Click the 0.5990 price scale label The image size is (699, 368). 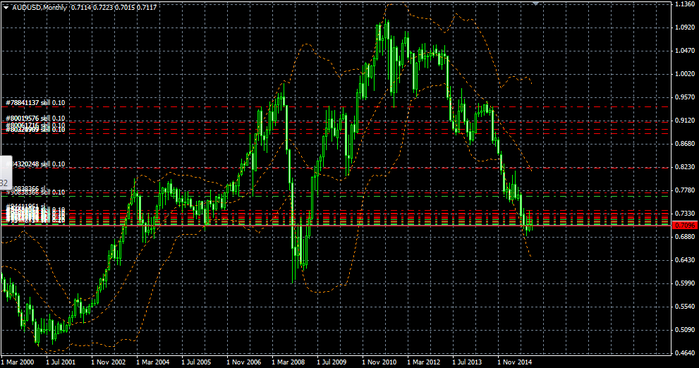pyautogui.click(x=685, y=283)
